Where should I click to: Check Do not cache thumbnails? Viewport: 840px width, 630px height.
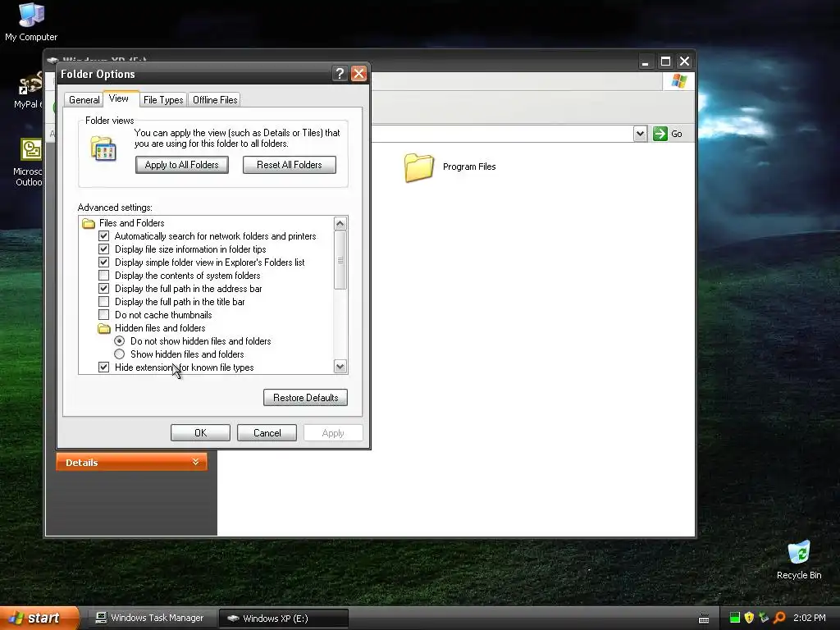click(104, 315)
